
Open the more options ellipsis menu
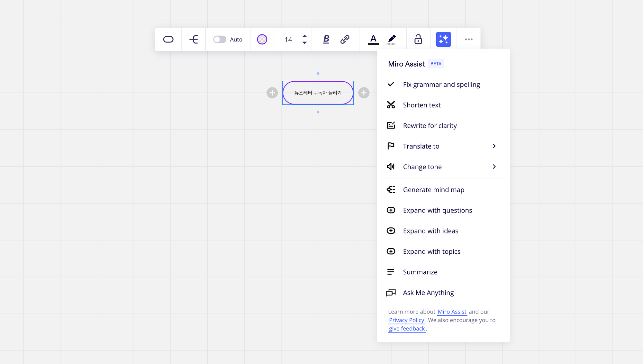(x=468, y=39)
